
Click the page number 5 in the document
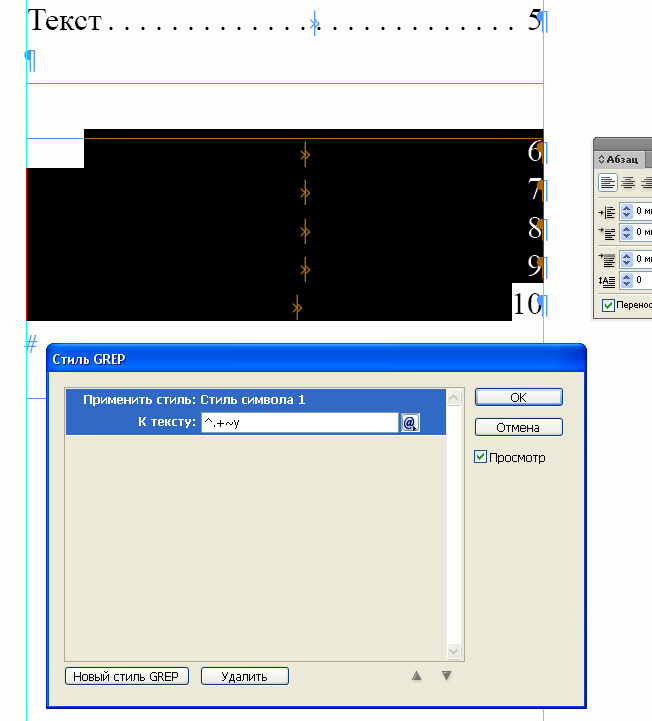[x=534, y=20]
